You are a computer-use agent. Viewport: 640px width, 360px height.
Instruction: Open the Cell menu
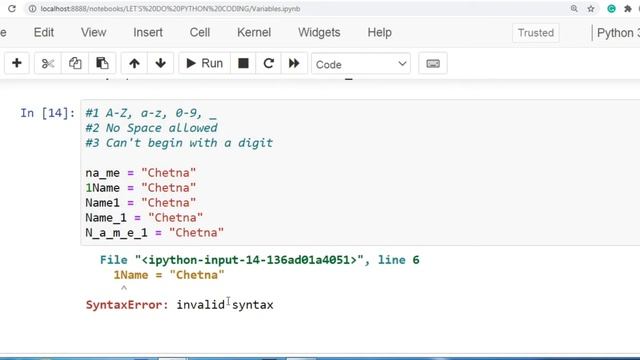(x=200, y=33)
